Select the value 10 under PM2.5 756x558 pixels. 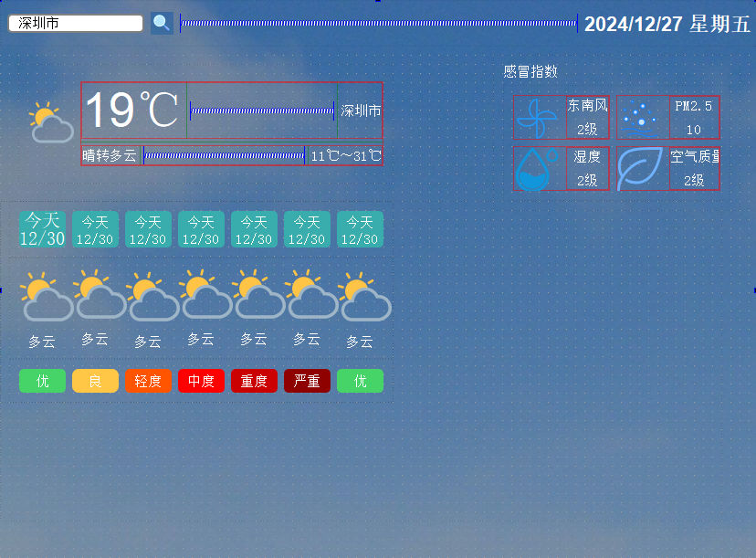(x=694, y=130)
